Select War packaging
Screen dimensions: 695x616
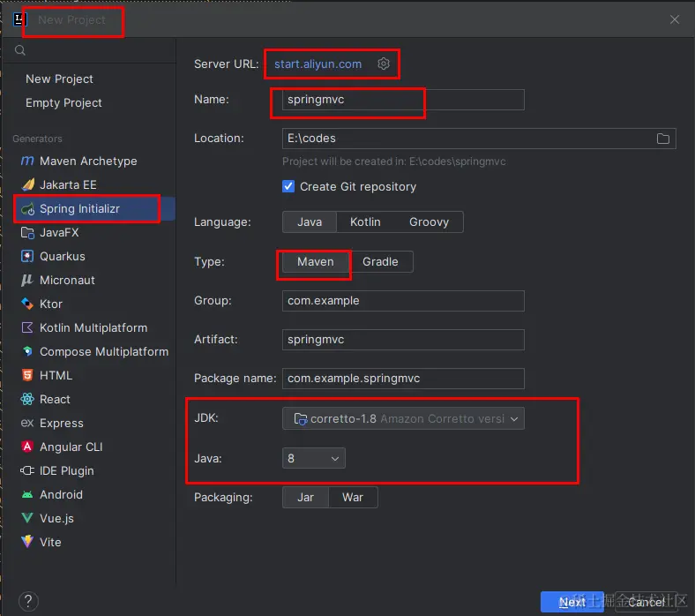pyautogui.click(x=353, y=497)
